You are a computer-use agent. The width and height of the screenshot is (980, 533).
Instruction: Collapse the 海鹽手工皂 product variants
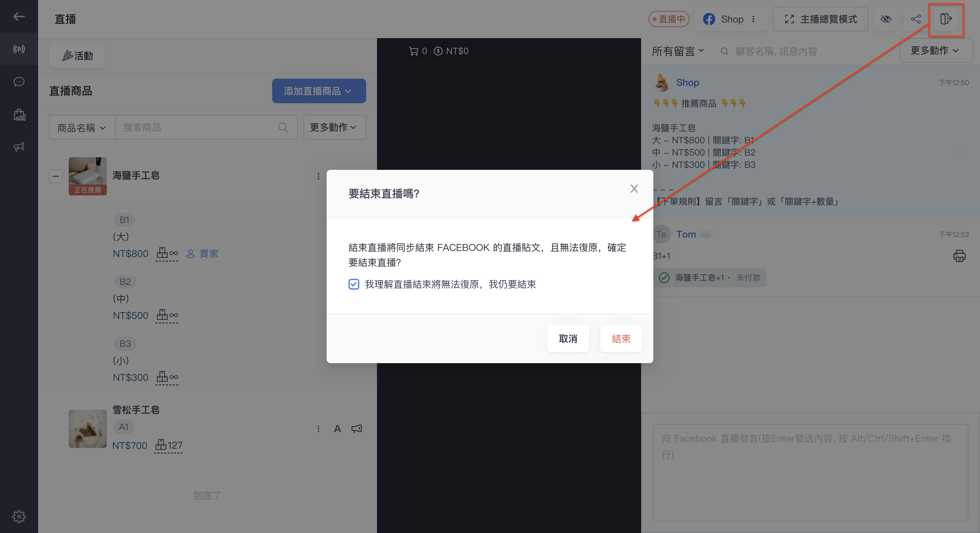point(55,176)
